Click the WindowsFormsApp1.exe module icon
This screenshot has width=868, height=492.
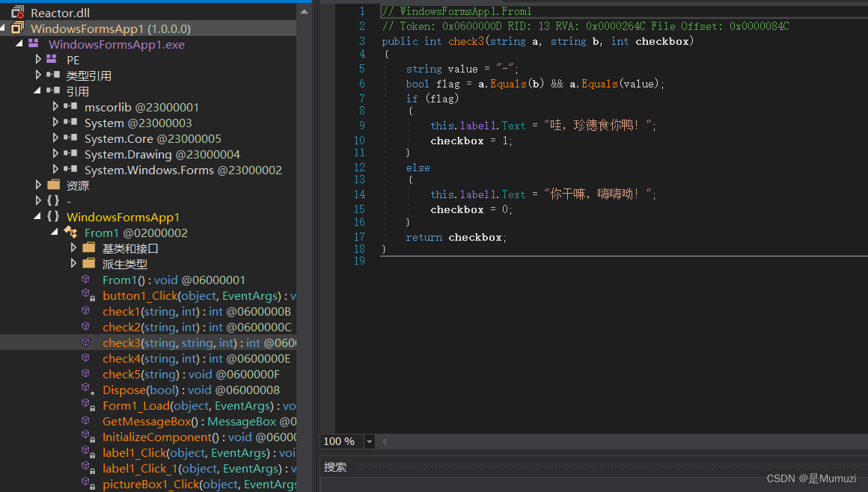tap(34, 43)
